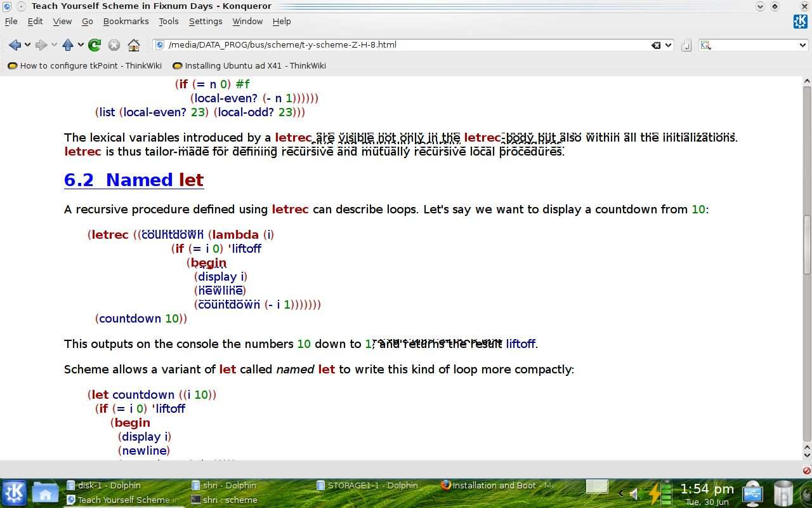Click inside the URL location field
This screenshot has height=508, width=812.
pos(406,45)
